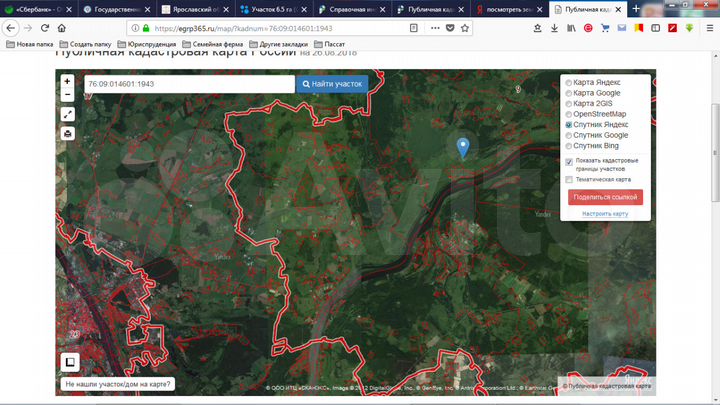
Task: Enable the Тематическая карта checkbox
Action: click(x=569, y=180)
